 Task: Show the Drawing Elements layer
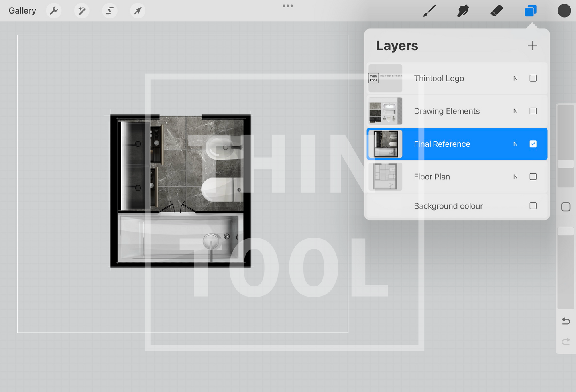[533, 111]
